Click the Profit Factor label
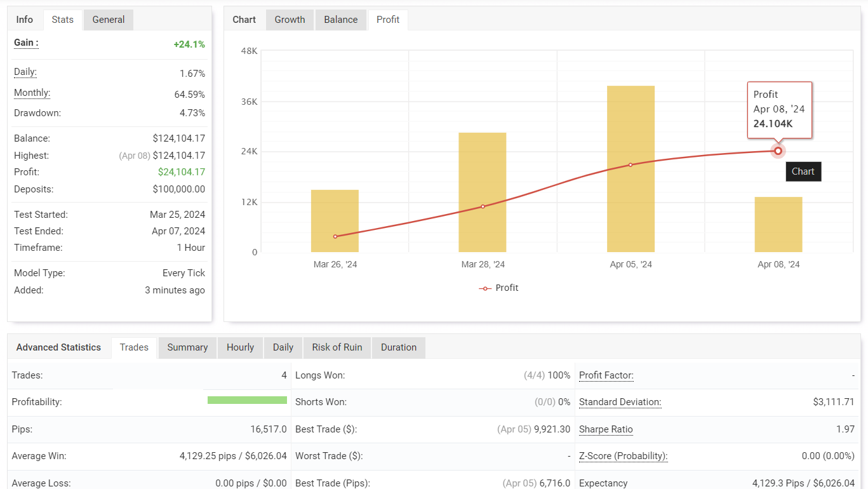 (606, 375)
